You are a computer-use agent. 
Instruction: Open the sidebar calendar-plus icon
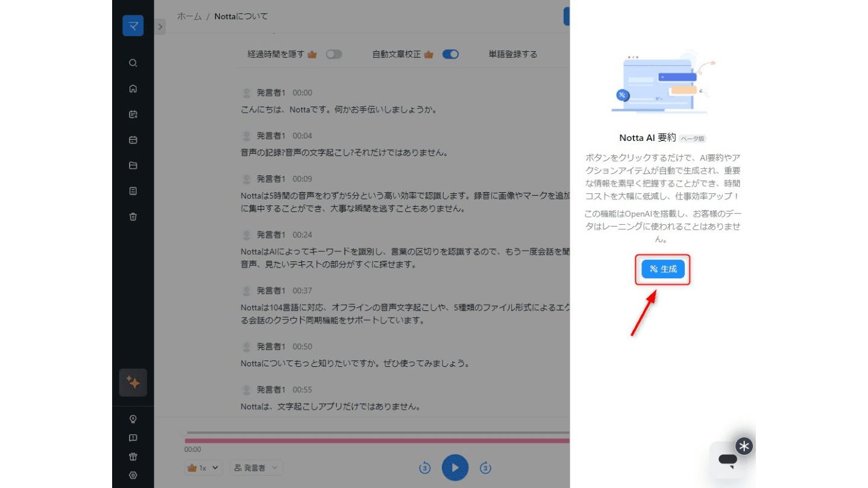[x=133, y=114]
